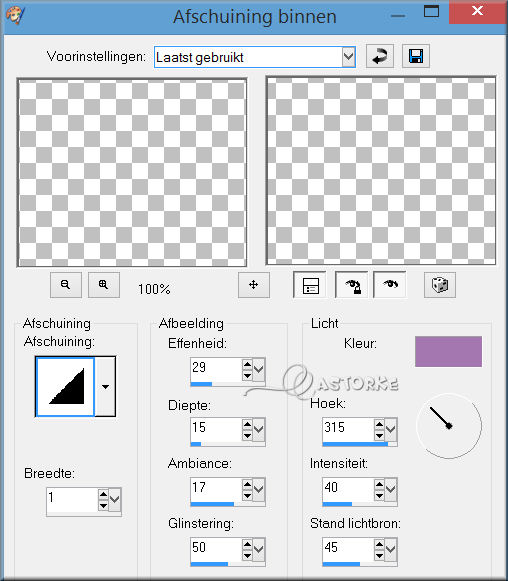This screenshot has width=508, height=581.
Task: Save preset with floppy disk icon
Action: (416, 56)
